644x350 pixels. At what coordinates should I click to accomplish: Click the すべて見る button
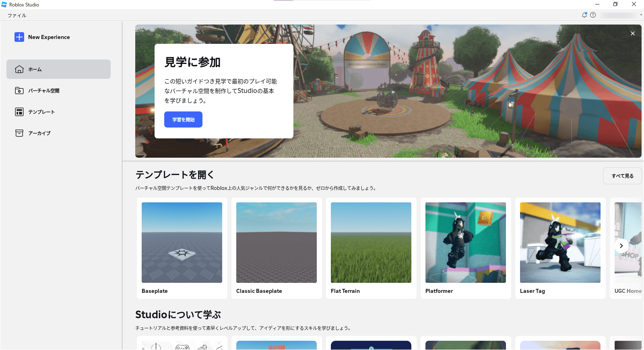[622, 176]
